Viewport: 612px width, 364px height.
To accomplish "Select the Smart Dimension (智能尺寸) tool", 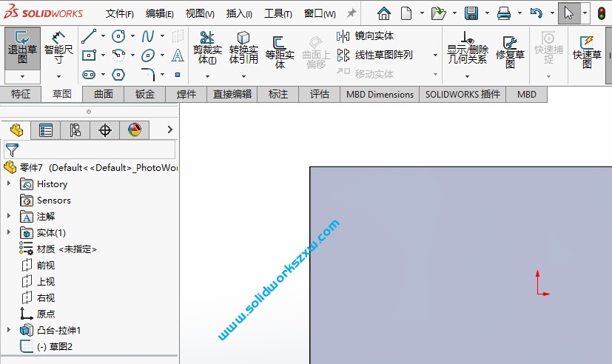I will 58,48.
